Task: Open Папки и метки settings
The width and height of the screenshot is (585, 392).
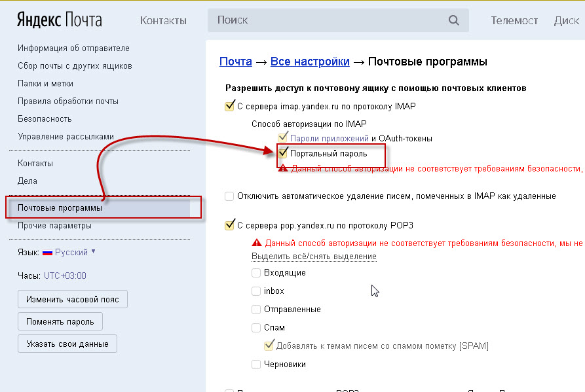Action: (45, 84)
